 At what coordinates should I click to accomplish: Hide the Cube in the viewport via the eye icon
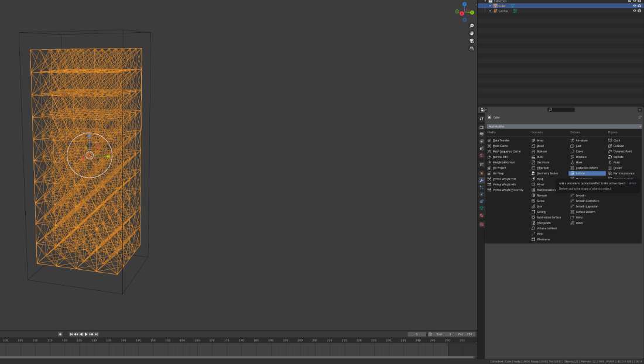[x=634, y=6]
